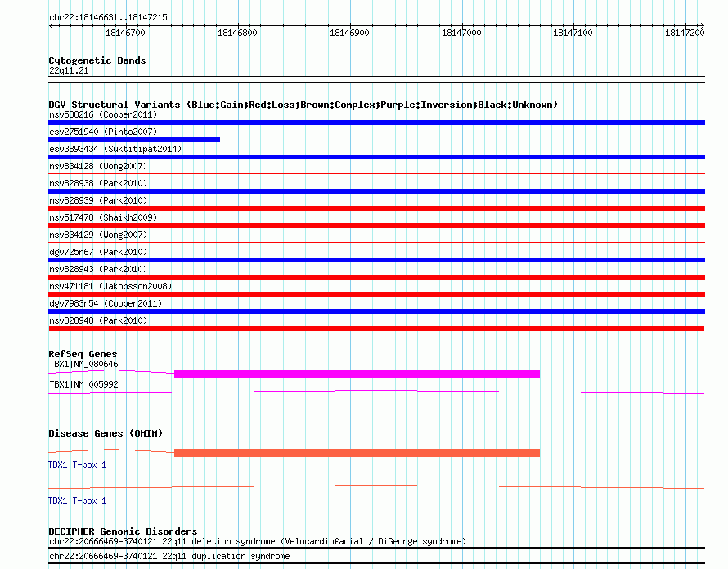Click blue bar under nsv828938 (Park2010)
This screenshot has height=569, width=728.
point(376,191)
